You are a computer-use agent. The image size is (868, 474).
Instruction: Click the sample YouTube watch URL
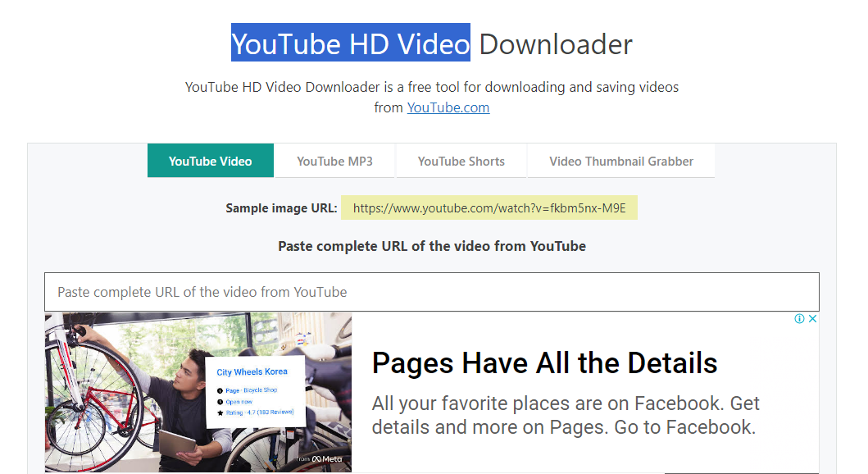[x=489, y=207]
